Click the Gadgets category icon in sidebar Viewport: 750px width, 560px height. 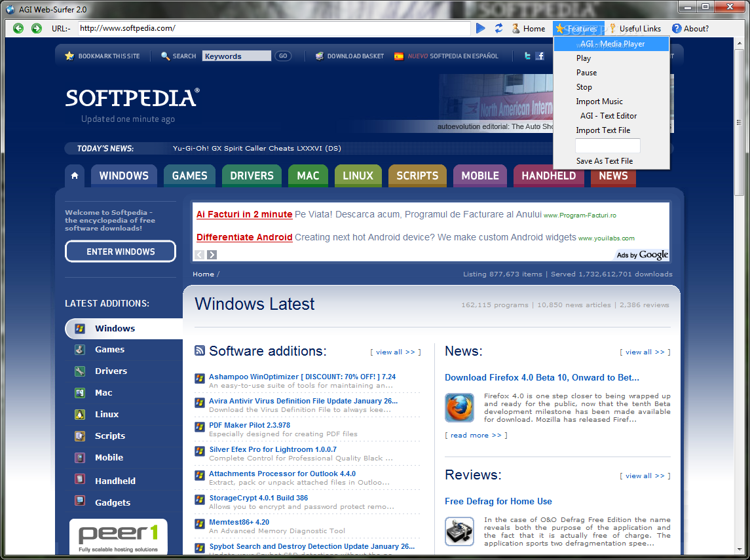[x=80, y=500]
